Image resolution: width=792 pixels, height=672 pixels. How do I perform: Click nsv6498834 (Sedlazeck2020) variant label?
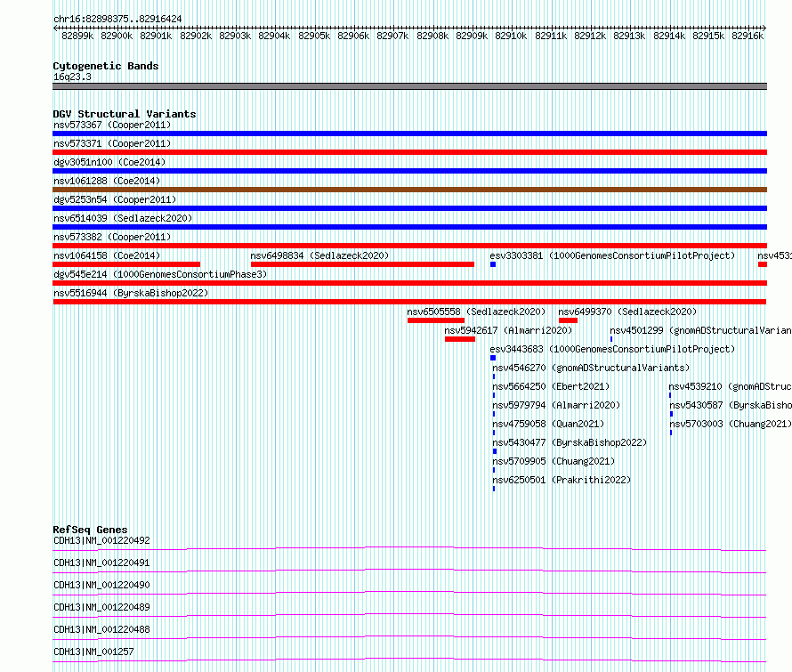tap(319, 255)
